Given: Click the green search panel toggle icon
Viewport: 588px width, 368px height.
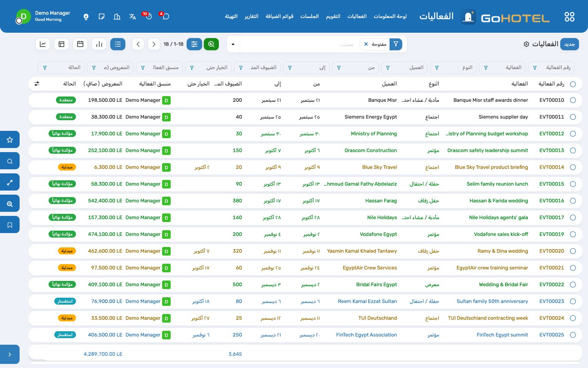Looking at the screenshot, I should click(x=211, y=44).
